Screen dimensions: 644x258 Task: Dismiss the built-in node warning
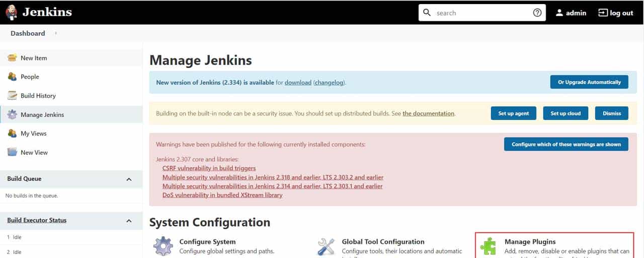pyautogui.click(x=612, y=113)
